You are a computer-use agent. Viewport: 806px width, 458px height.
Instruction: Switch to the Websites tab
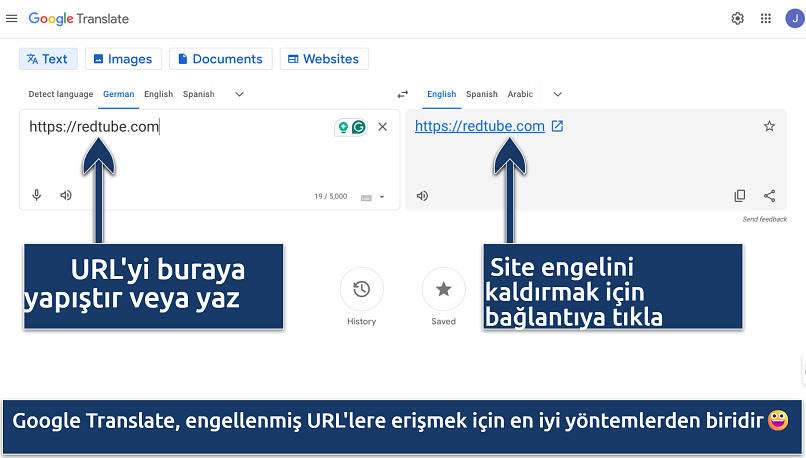(324, 59)
